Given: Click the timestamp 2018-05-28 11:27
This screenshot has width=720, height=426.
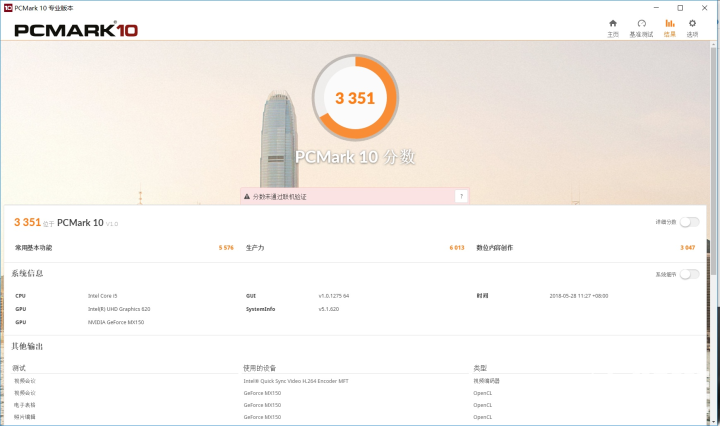Looking at the screenshot, I should 579,296.
